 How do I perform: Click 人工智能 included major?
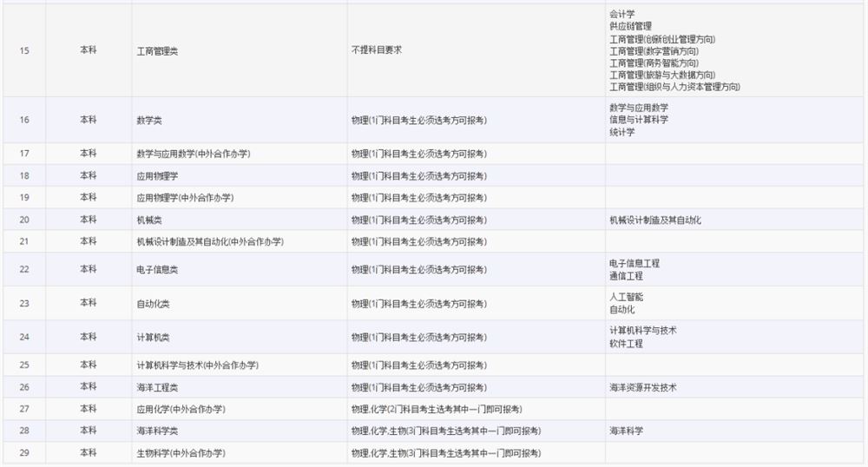(626, 298)
